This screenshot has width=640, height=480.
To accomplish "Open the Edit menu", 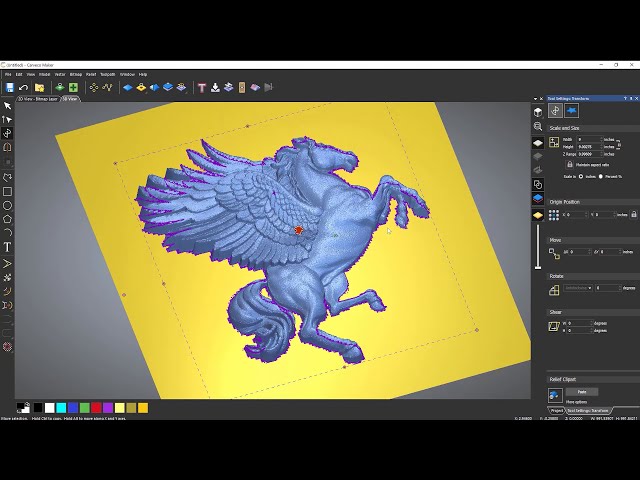I will point(19,75).
